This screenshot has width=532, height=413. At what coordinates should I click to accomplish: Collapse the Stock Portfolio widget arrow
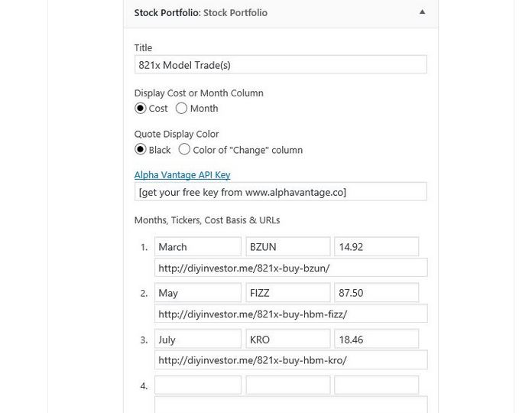click(422, 12)
